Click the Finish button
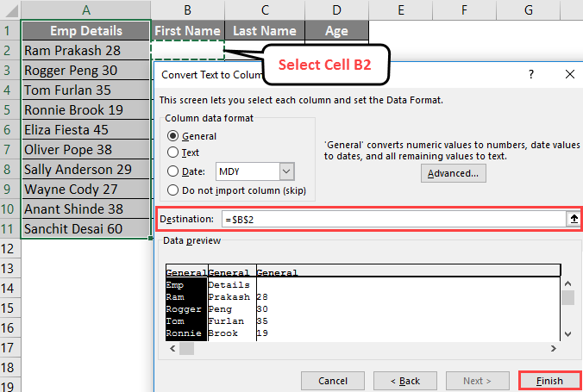583x392 pixels. coord(549,381)
